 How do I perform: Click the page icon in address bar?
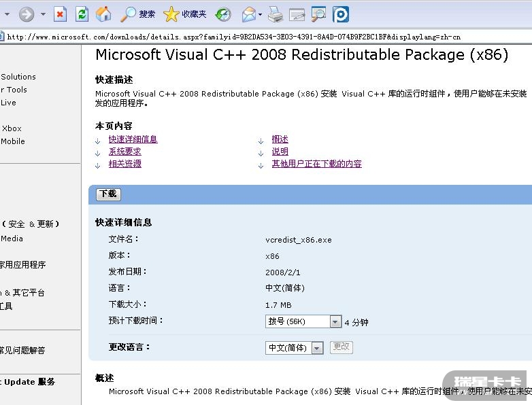[x=1, y=37]
